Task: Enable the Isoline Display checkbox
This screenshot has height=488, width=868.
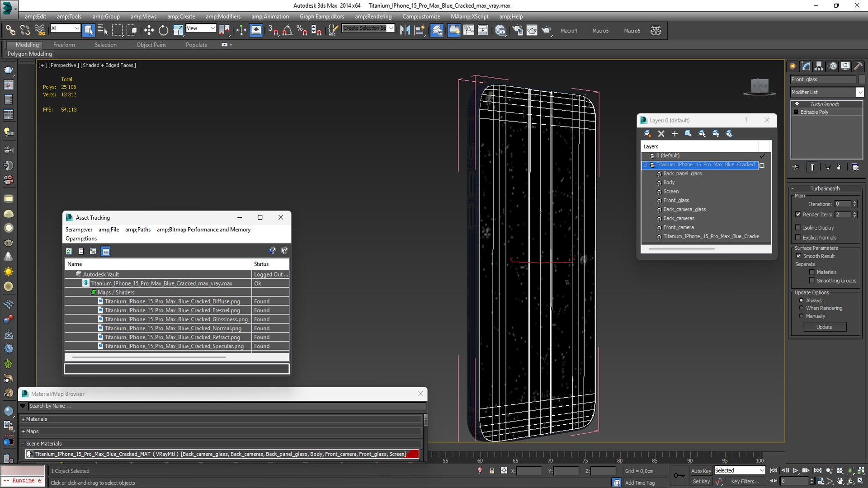Action: 798,227
